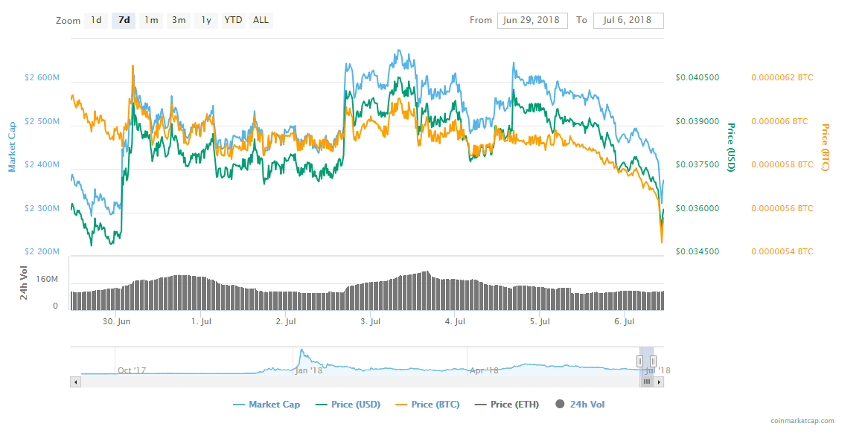The height and width of the screenshot is (441, 868).
Task: Set zoom to 1d
Action: (96, 20)
